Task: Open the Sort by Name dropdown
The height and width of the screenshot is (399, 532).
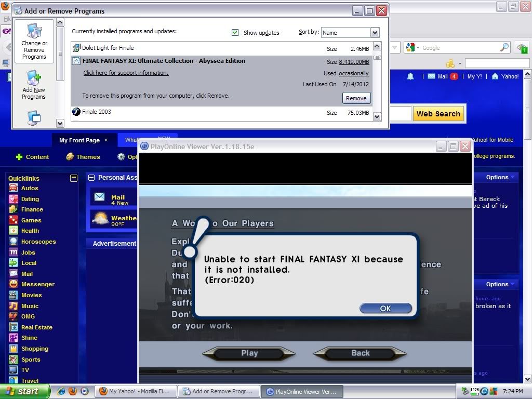Action: (375, 33)
